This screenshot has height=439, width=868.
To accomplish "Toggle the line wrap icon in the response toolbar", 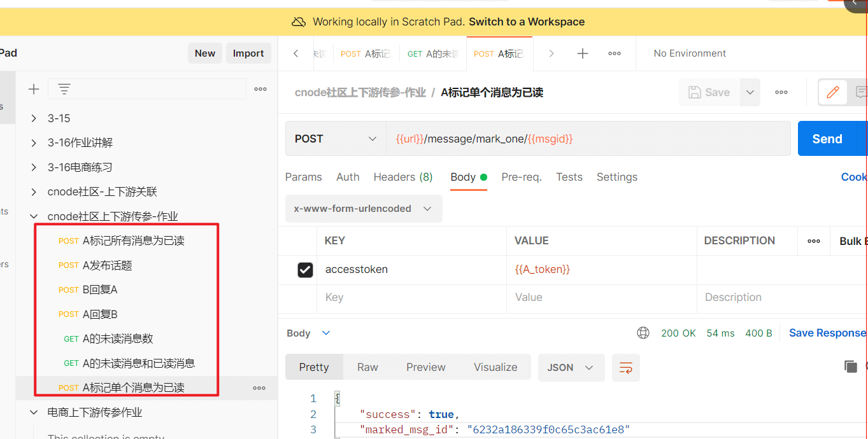I will pos(626,367).
